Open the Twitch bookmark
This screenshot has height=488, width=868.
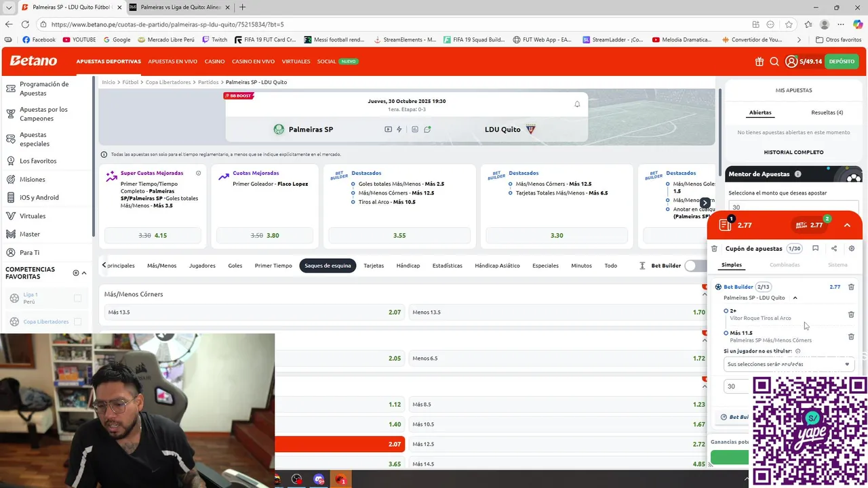point(214,40)
